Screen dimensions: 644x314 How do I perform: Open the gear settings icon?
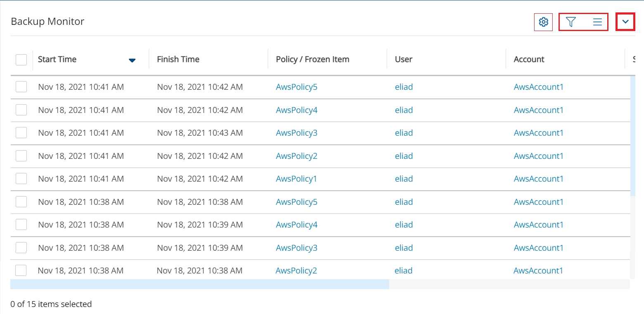point(543,22)
